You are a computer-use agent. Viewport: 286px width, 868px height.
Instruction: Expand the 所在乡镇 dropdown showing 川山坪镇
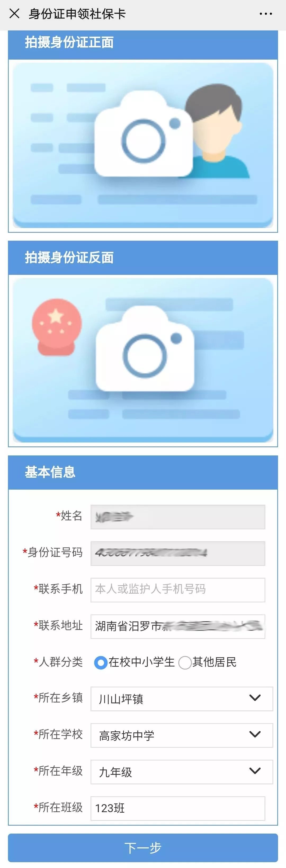pos(182,699)
